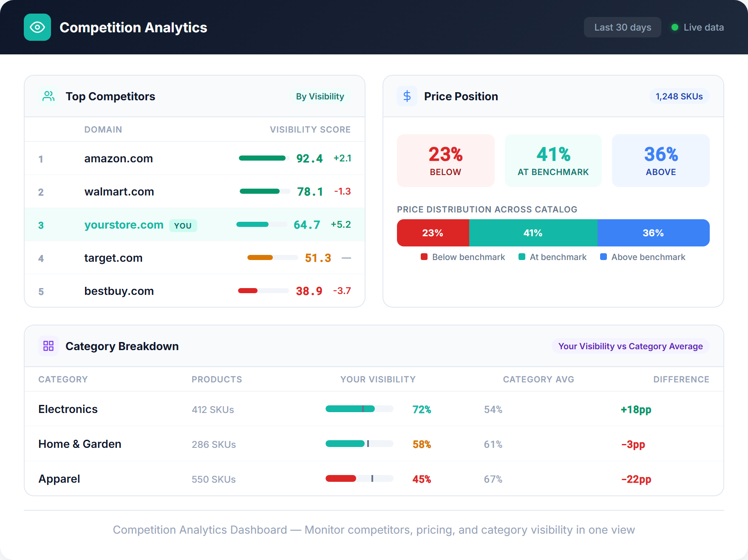Click the 41% segment of the price distribution bar
The height and width of the screenshot is (560, 748).
533,233
